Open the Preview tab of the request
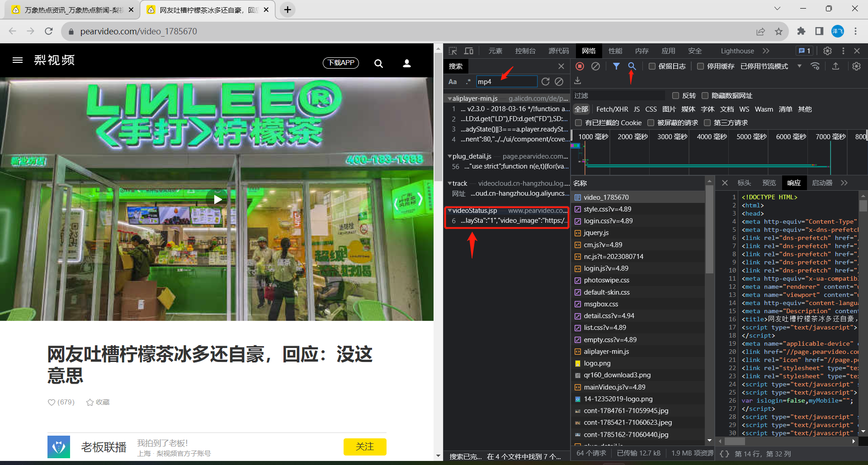 coord(769,183)
